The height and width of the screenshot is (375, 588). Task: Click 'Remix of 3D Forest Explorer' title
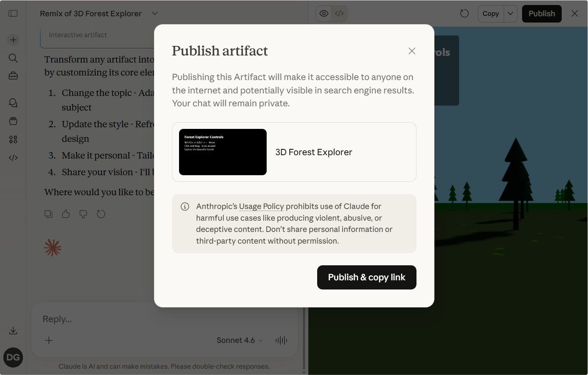(91, 13)
